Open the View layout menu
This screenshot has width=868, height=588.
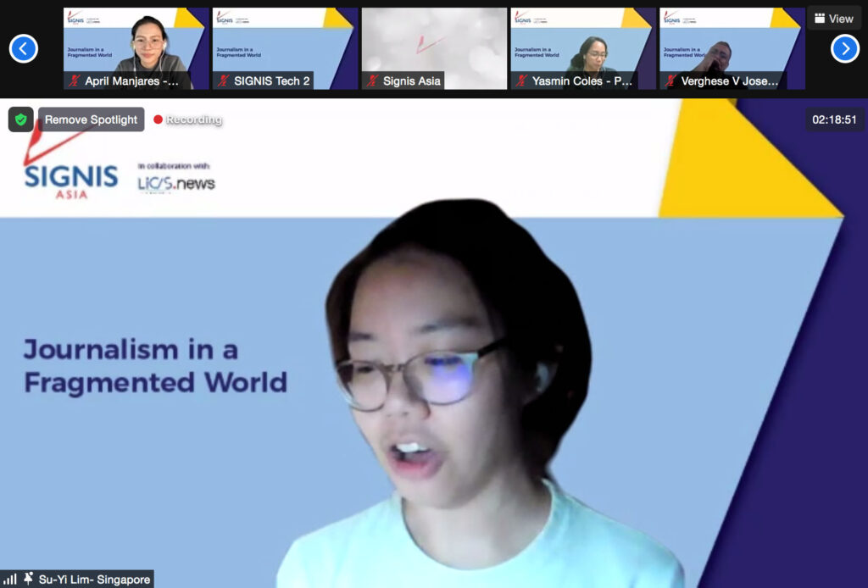(834, 18)
